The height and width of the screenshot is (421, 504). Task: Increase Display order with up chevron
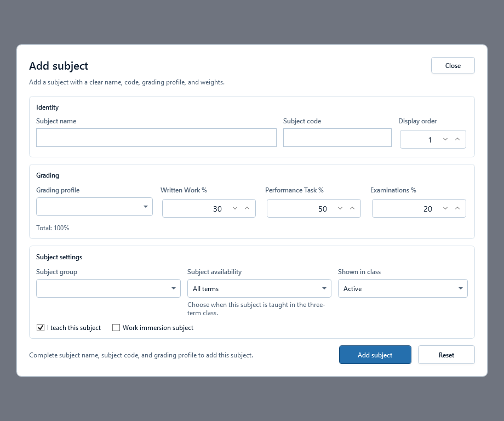click(x=457, y=139)
